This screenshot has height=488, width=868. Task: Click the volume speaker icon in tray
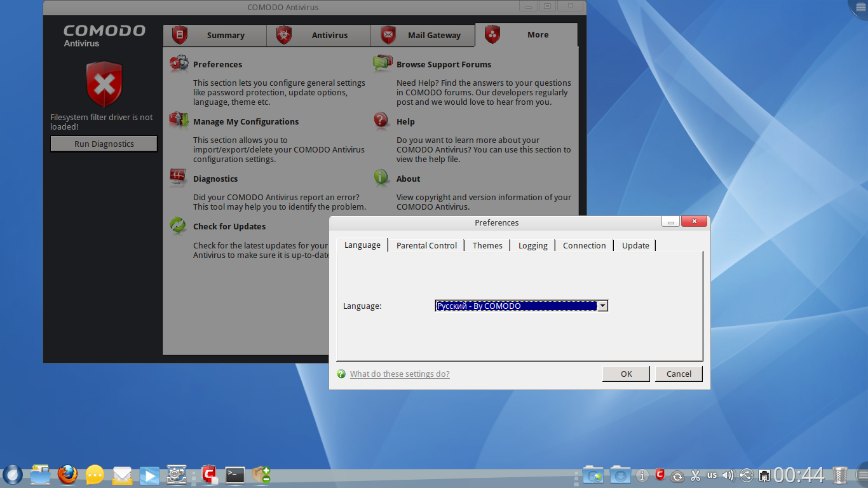[x=728, y=475]
